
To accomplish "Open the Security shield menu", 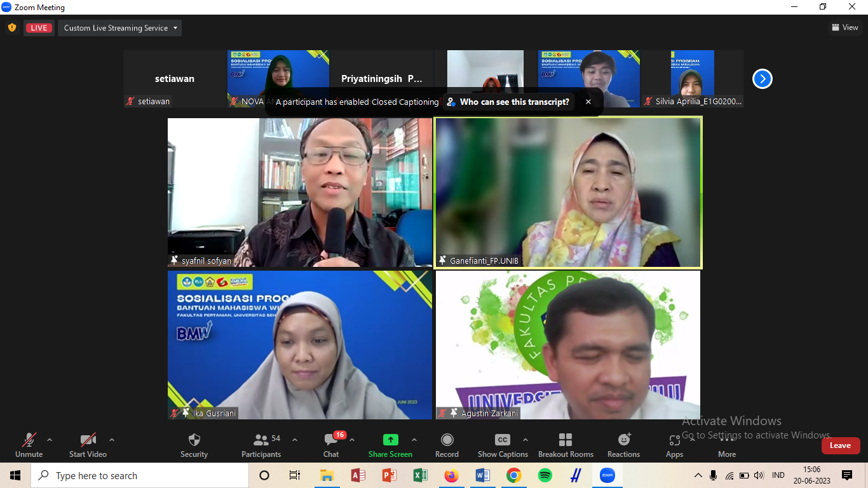I will (x=194, y=445).
